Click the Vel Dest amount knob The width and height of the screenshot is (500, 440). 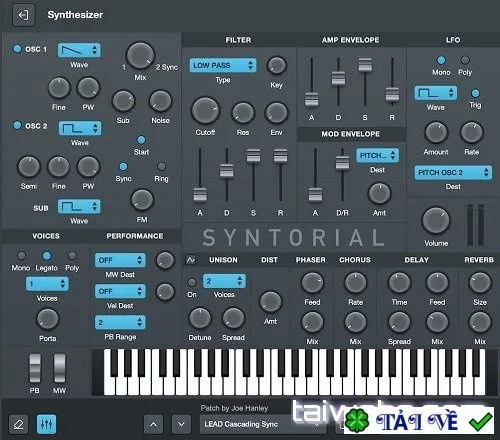coord(165,292)
